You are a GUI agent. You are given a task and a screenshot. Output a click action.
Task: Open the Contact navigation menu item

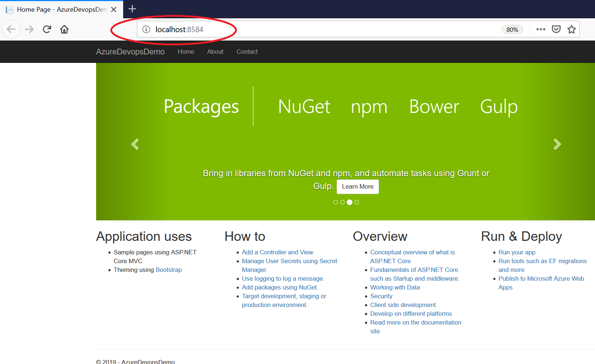pyautogui.click(x=247, y=52)
